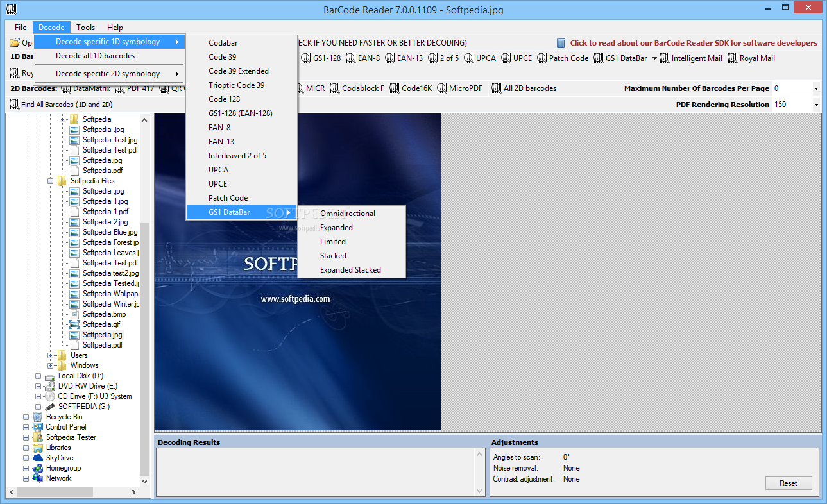The width and height of the screenshot is (827, 504).
Task: Click the Control Panel icon in tree
Action: pyautogui.click(x=38, y=427)
